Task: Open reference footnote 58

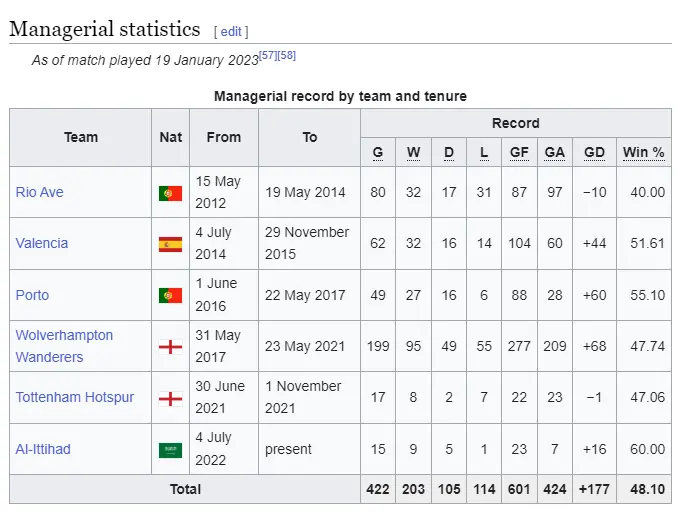Action: (286, 55)
